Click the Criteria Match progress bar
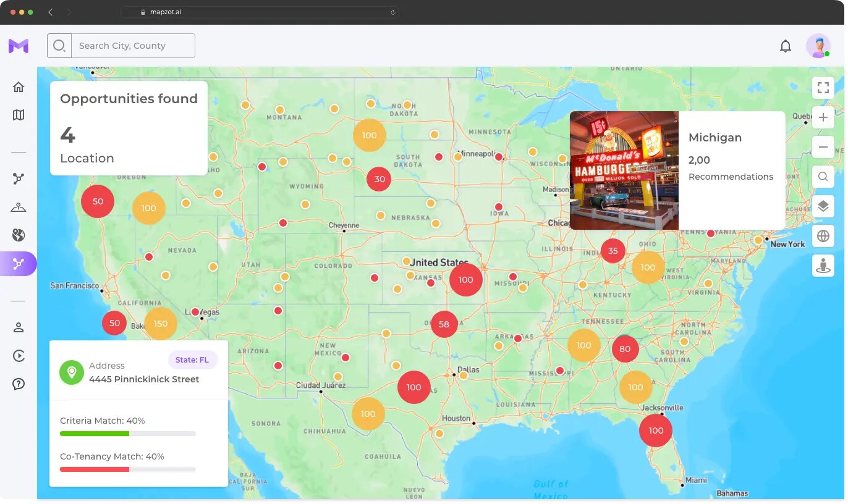 point(128,434)
